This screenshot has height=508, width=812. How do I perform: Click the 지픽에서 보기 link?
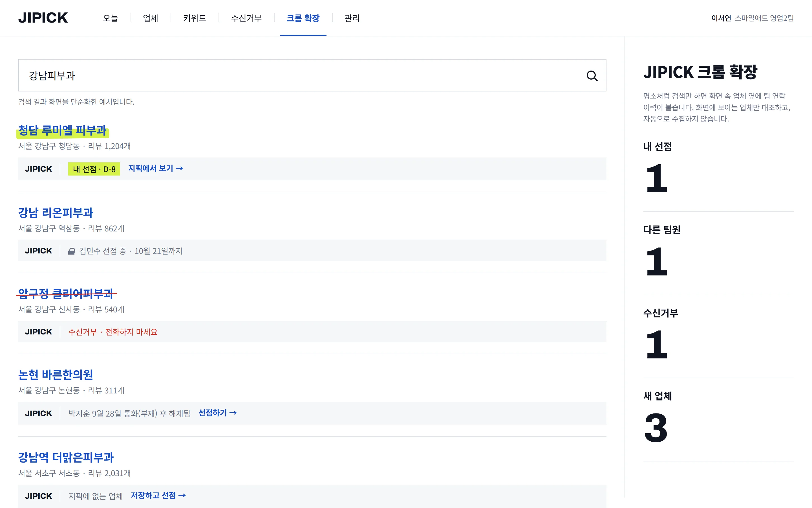point(156,168)
